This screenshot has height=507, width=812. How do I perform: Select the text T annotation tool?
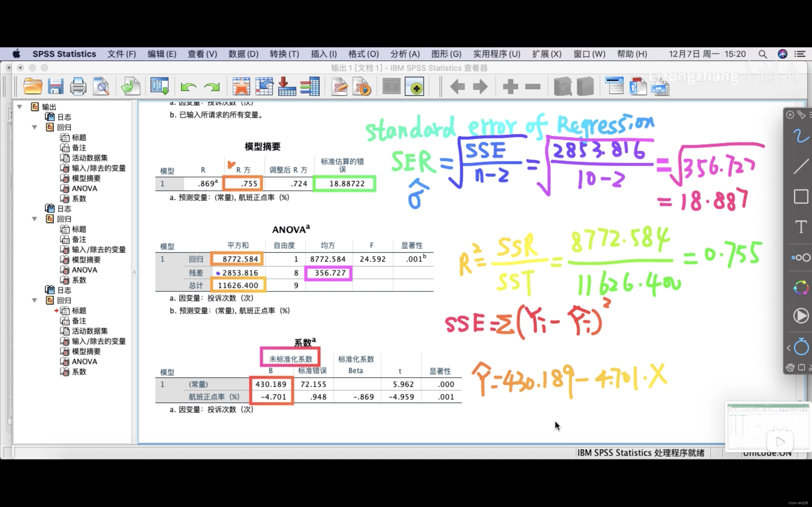pyautogui.click(x=801, y=227)
